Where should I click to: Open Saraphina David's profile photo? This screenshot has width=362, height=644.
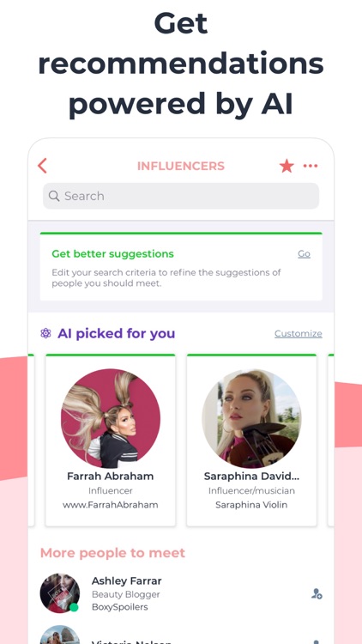(x=251, y=418)
